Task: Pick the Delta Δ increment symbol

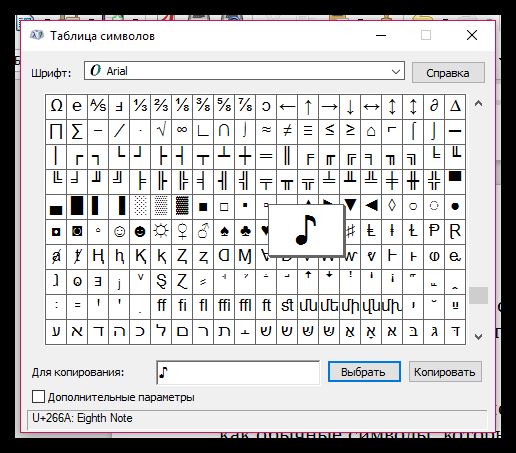Action: pyautogui.click(x=455, y=106)
